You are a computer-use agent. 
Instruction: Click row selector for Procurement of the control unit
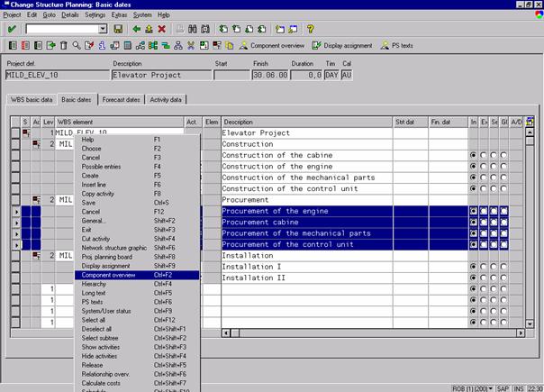pos(16,244)
